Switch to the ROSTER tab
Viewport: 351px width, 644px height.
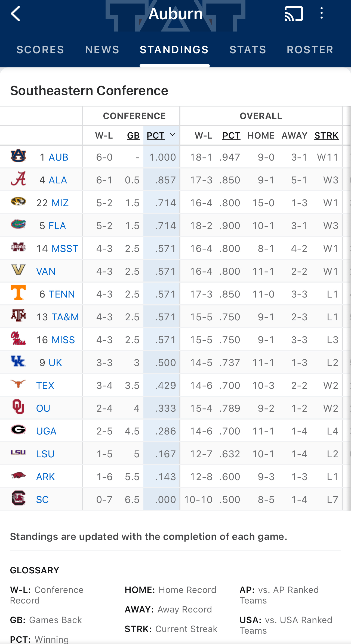click(x=310, y=50)
